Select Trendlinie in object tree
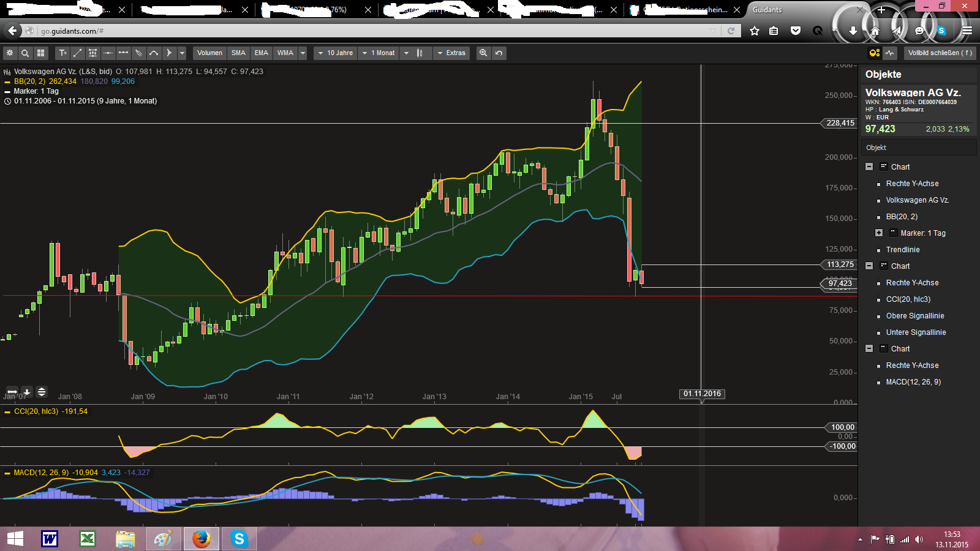Image resolution: width=980 pixels, height=551 pixels. pos(903,250)
